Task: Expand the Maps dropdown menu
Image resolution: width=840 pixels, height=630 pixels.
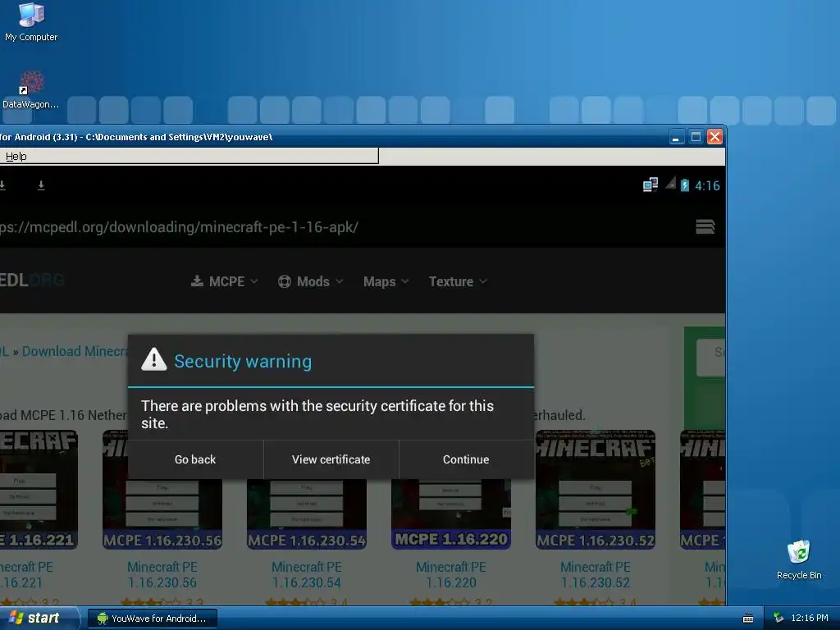Action: (386, 281)
